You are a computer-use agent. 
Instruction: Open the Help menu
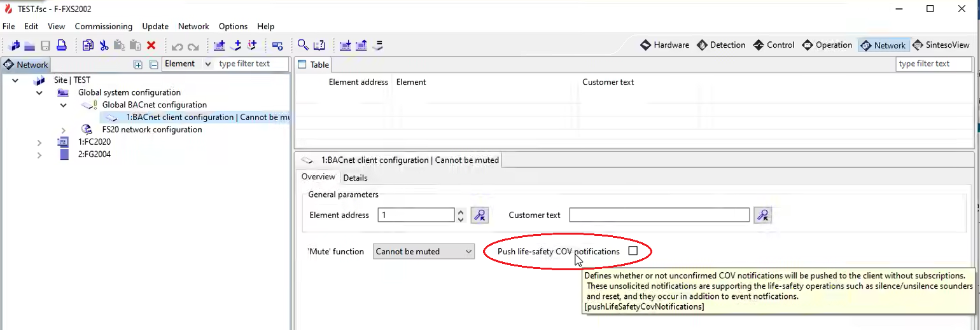(266, 26)
